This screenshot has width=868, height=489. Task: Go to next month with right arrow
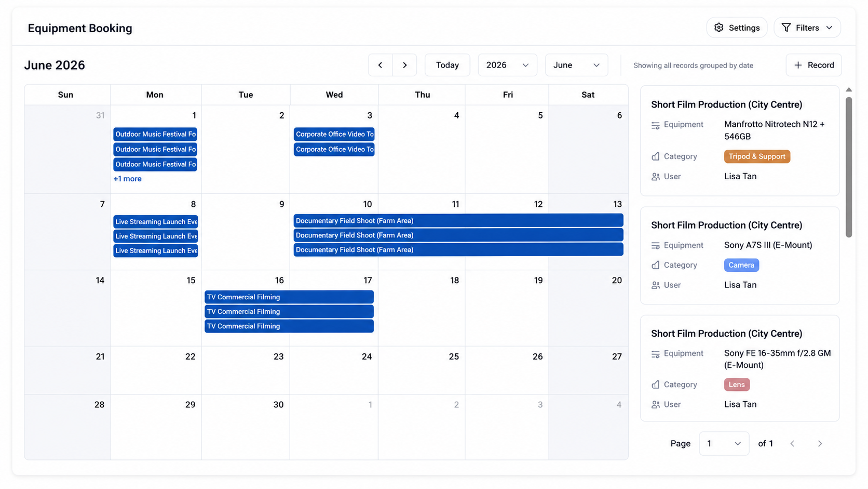point(405,65)
